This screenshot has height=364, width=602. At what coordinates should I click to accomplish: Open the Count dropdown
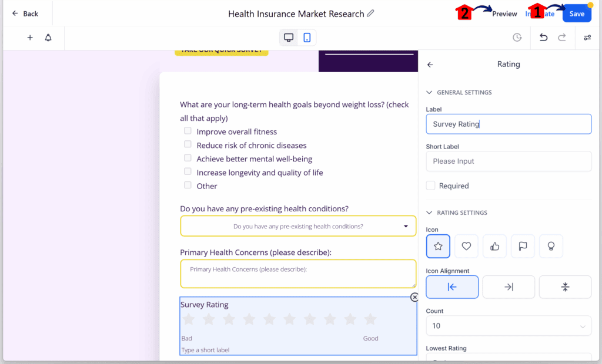coord(509,326)
